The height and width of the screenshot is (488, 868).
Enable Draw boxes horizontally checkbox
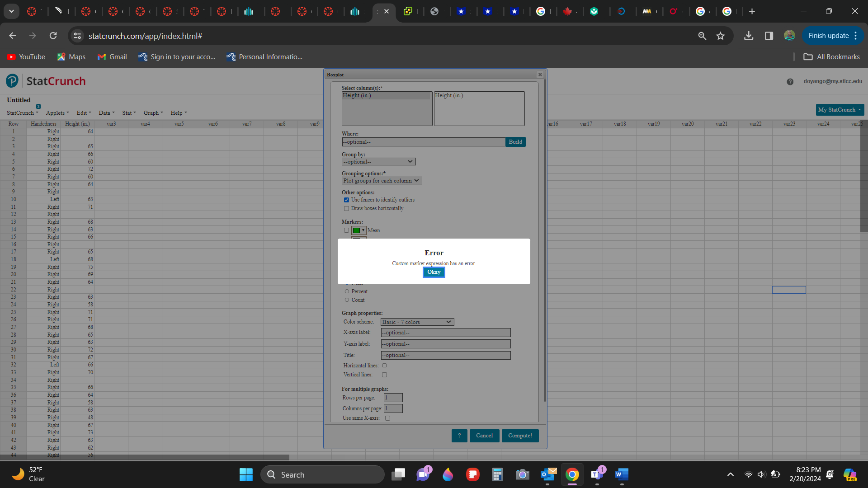(346, 208)
